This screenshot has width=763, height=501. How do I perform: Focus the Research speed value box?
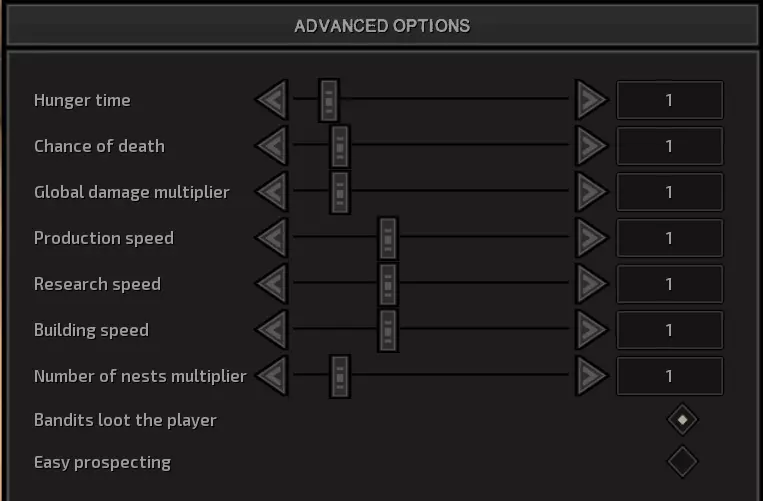coord(669,284)
